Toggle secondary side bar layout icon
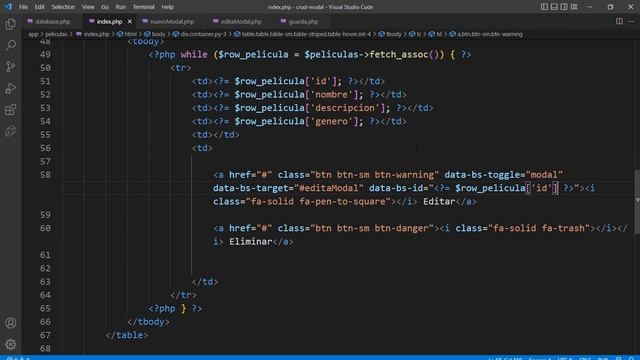Image resolution: width=640 pixels, height=360 pixels. [x=564, y=7]
